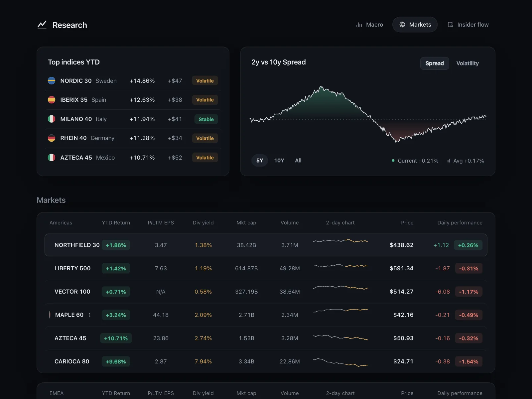
Task: Click the +0.71% YTD badge for VECTOR 100
Action: (116, 292)
